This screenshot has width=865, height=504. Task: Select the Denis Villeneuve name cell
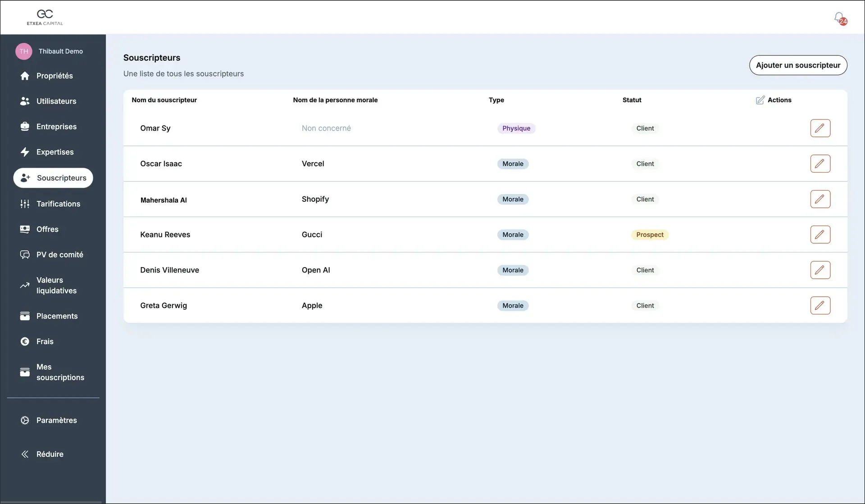[169, 270]
